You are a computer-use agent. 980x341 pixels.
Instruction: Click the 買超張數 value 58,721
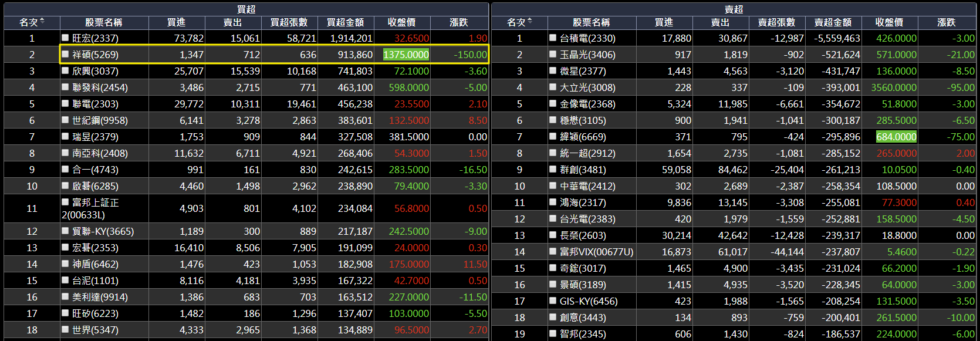302,38
